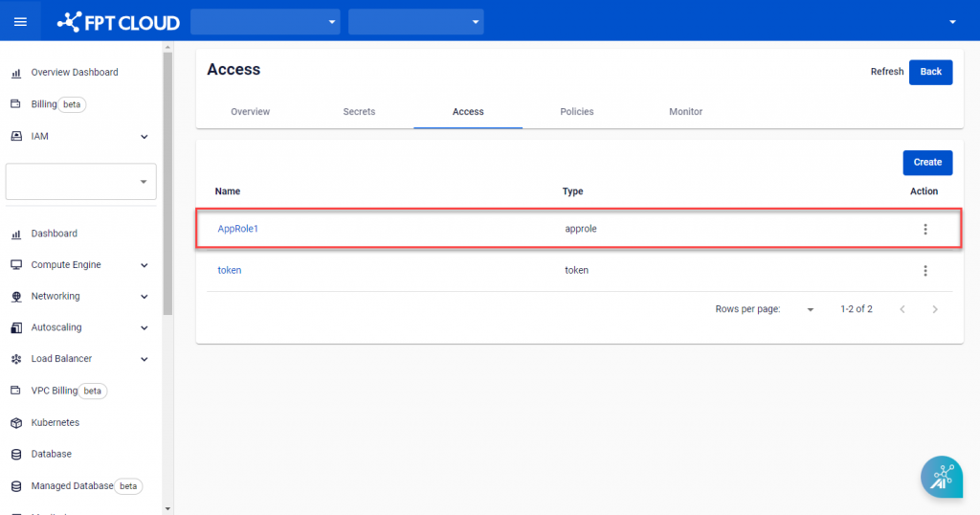Expand the IAM sidebar section
The image size is (980, 515).
(145, 137)
